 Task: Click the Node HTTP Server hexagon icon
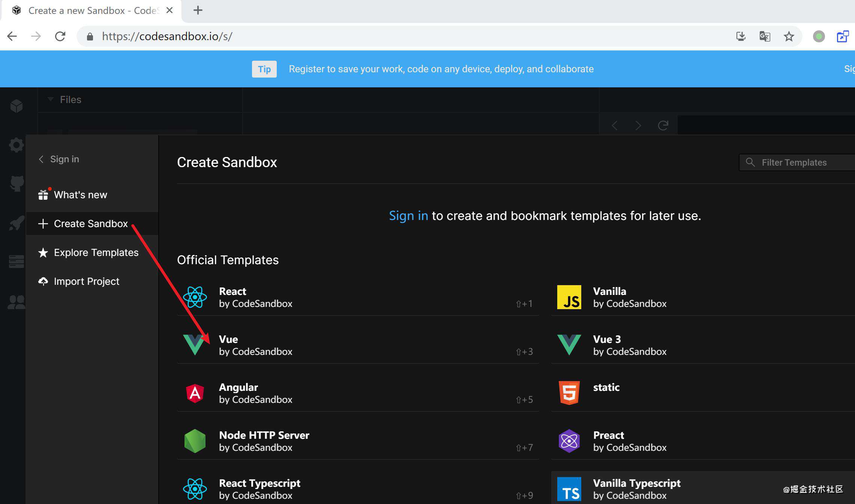click(195, 441)
